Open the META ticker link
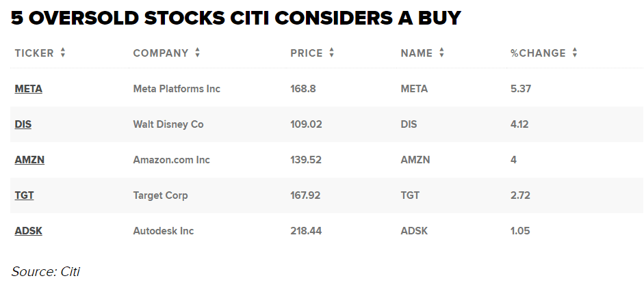Screen dimensions: 644x287 pyautogui.click(x=28, y=89)
